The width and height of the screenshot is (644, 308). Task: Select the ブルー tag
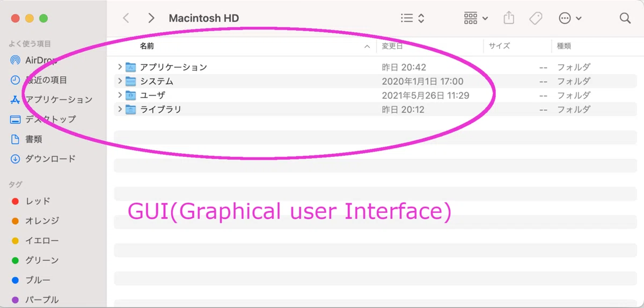pos(31,280)
